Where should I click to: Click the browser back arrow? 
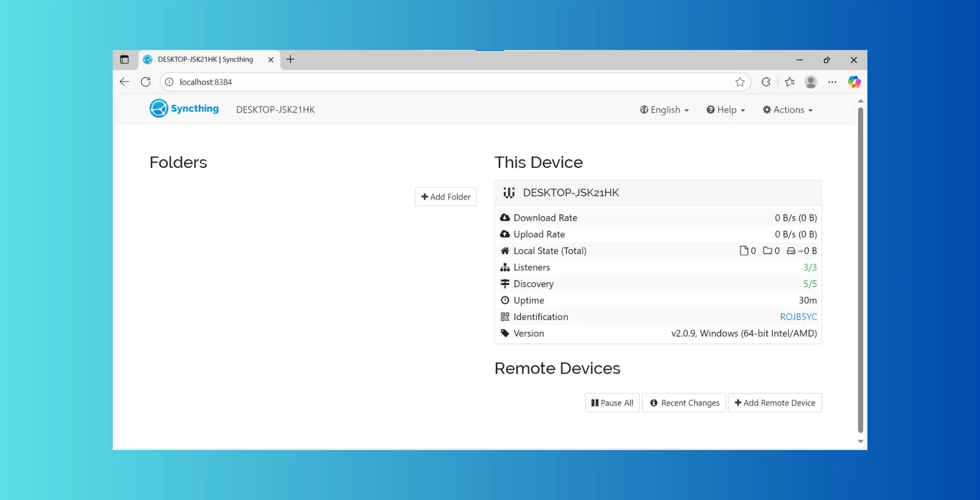[x=124, y=82]
